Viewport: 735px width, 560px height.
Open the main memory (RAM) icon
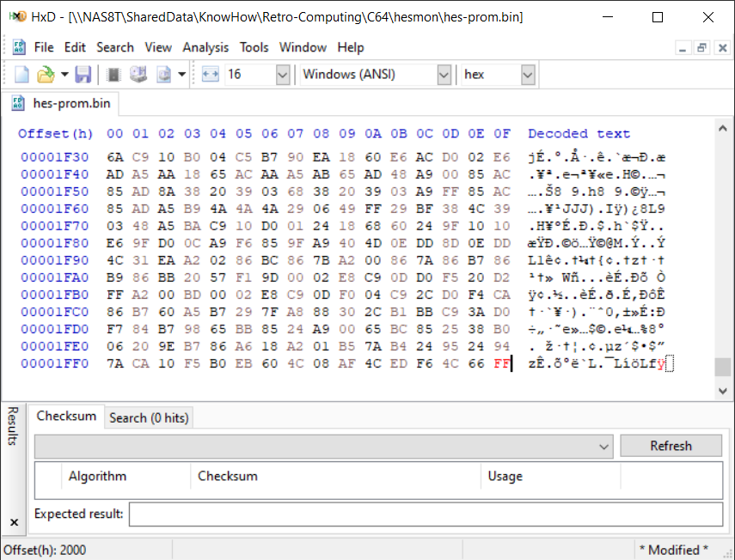(x=113, y=75)
